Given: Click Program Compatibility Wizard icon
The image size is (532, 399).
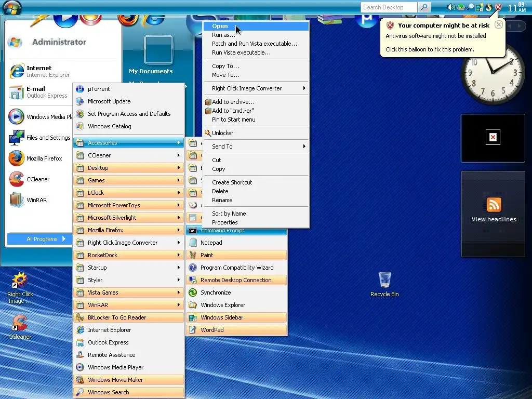Looking at the screenshot, I should 193,268.
